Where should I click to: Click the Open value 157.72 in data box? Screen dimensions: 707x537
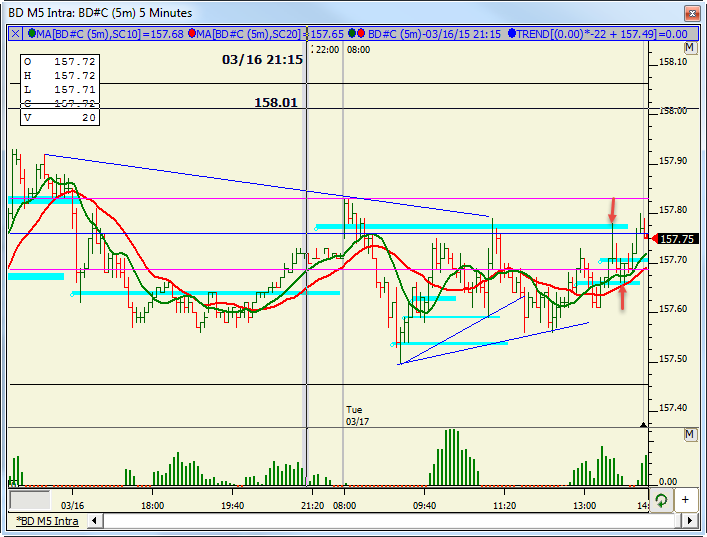pyautogui.click(x=75, y=62)
